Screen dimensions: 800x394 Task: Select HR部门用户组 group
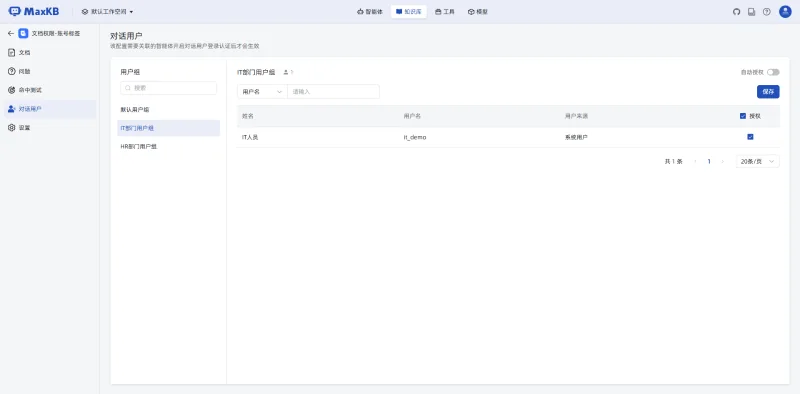click(x=168, y=147)
